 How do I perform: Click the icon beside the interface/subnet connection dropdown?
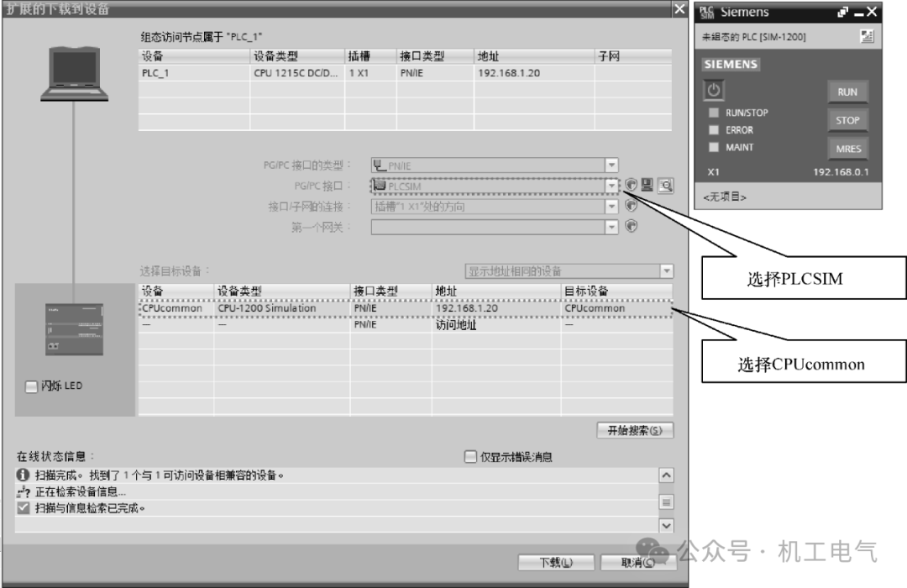631,206
